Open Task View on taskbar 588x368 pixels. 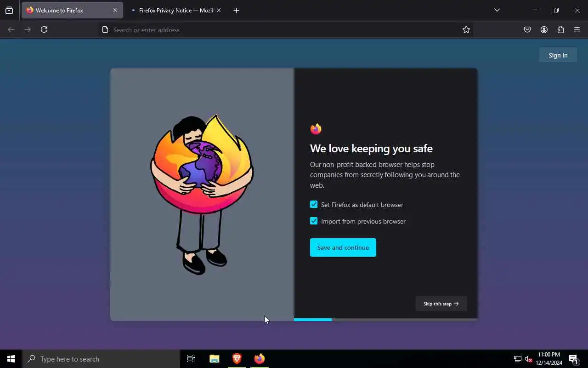coord(191,359)
